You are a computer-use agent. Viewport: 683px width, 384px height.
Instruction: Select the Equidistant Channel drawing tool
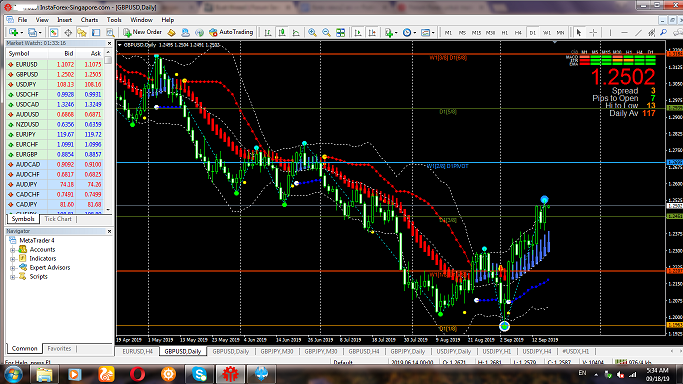[652, 33]
